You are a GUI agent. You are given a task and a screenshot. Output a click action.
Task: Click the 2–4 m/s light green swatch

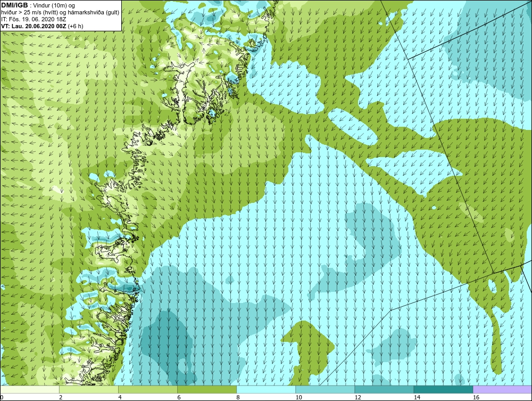coord(89,389)
